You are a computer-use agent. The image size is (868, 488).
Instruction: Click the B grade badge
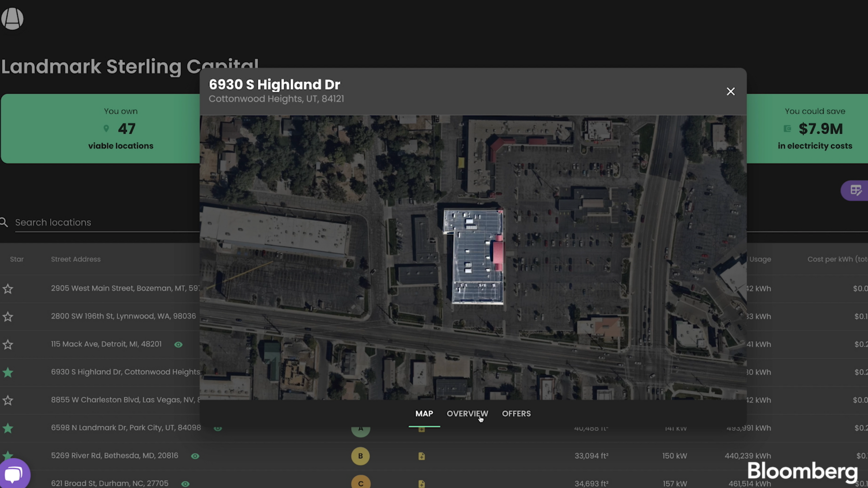coord(360,456)
